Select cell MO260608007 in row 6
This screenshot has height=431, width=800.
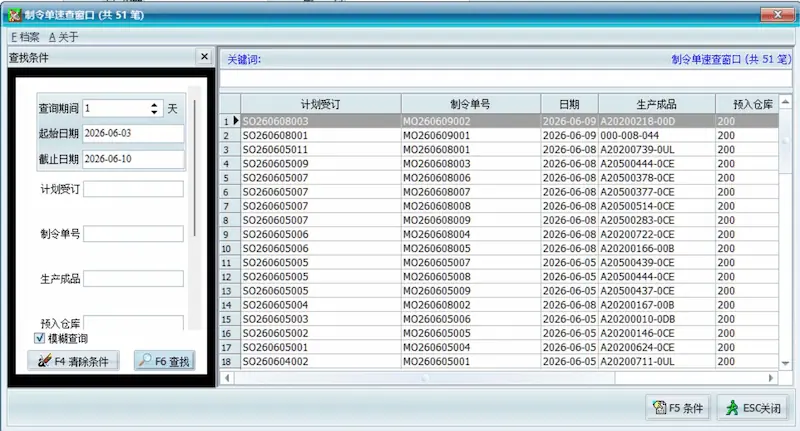tap(470, 192)
